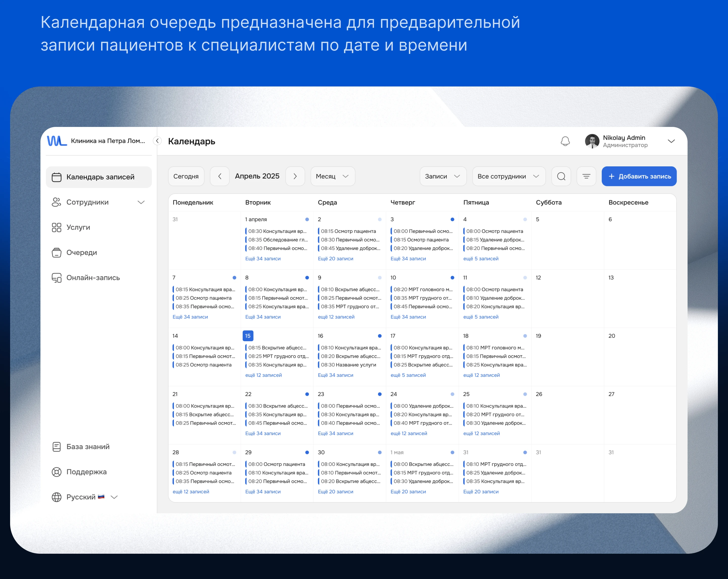
Task: Open Ещё 34 записи link on April 1
Action: click(263, 258)
